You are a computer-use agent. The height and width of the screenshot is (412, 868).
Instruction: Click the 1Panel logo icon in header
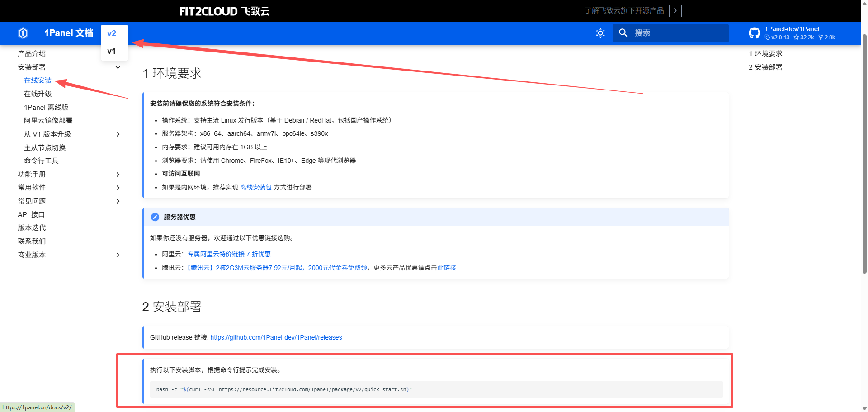23,33
